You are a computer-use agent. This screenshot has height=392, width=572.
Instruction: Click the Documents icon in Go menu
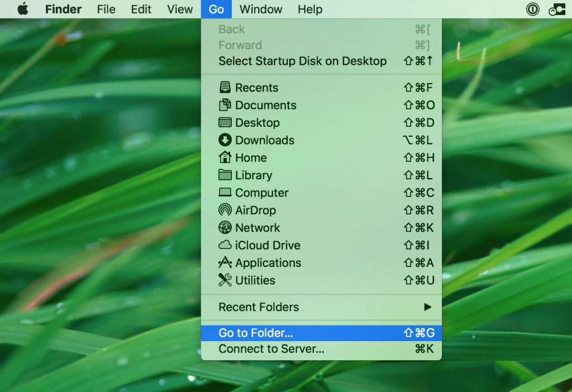pyautogui.click(x=225, y=105)
